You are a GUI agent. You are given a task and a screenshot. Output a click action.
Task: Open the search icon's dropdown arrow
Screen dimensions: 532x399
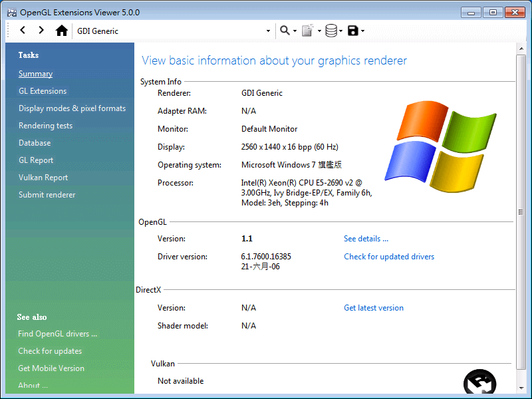(x=293, y=31)
